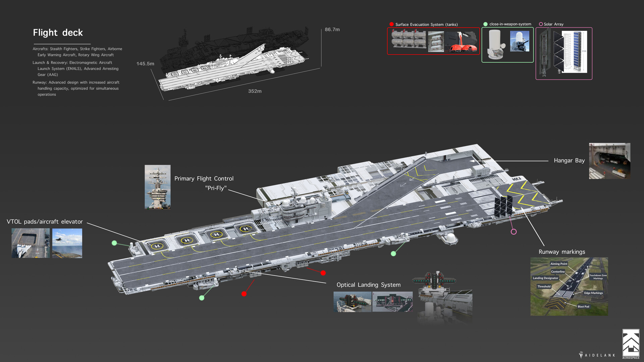Screen dimensions: 644x362
Task: Click the pink solar array marker on deck
Action: (514, 232)
